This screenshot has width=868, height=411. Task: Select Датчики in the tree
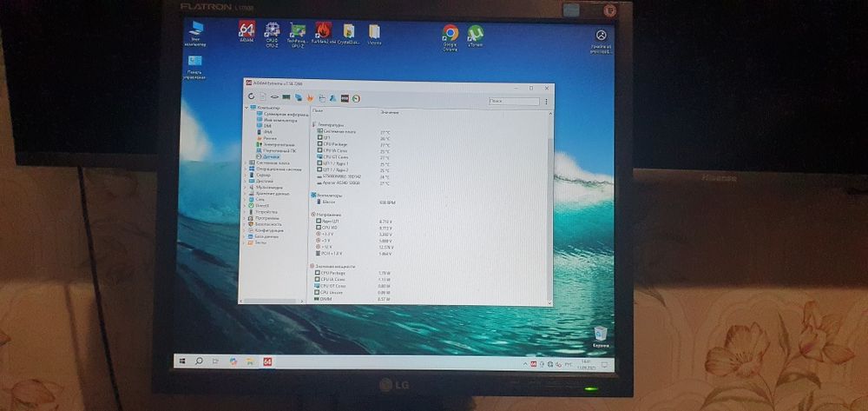[268, 156]
